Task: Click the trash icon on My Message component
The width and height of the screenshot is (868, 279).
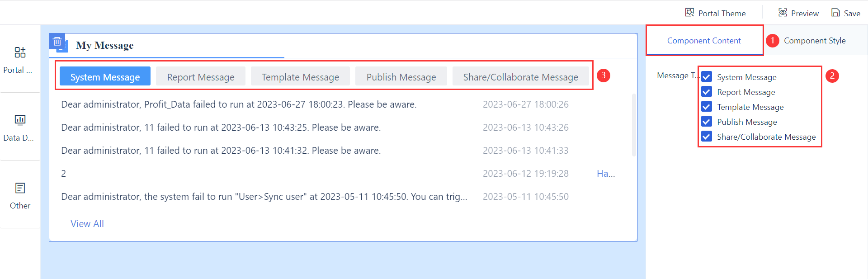Action: (57, 41)
